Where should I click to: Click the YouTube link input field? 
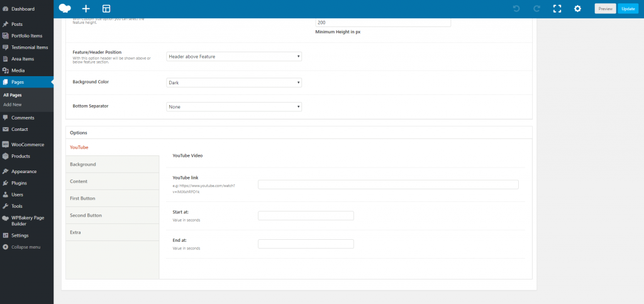tap(388, 184)
